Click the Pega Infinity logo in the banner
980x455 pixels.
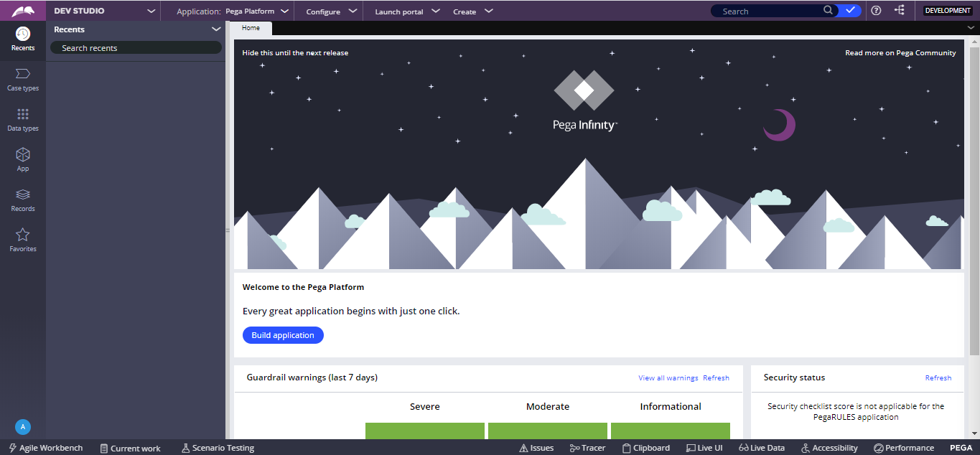coord(584,100)
